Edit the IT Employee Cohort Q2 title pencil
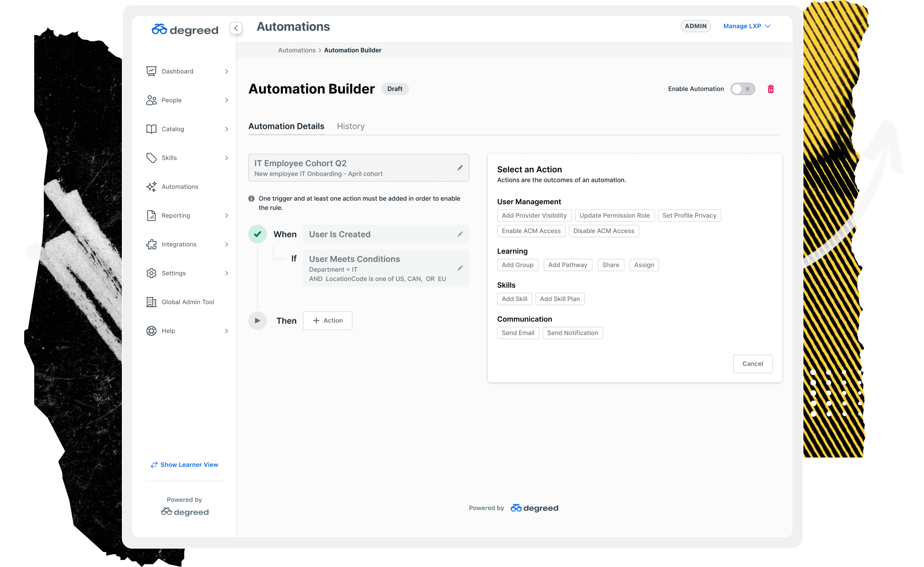Screen dimensions: 924x567 tap(460, 167)
